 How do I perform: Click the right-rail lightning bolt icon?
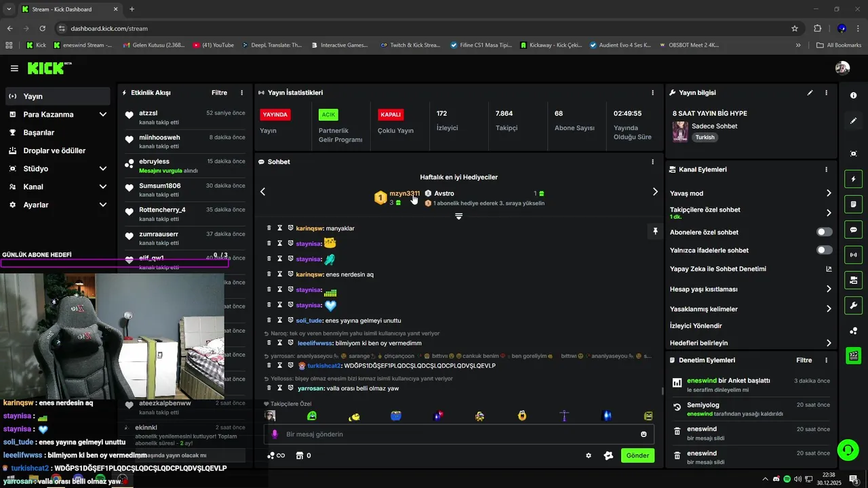click(853, 180)
